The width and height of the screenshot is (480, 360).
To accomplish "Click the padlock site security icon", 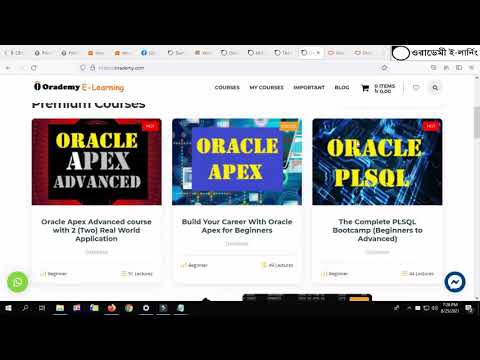I will pos(92,68).
